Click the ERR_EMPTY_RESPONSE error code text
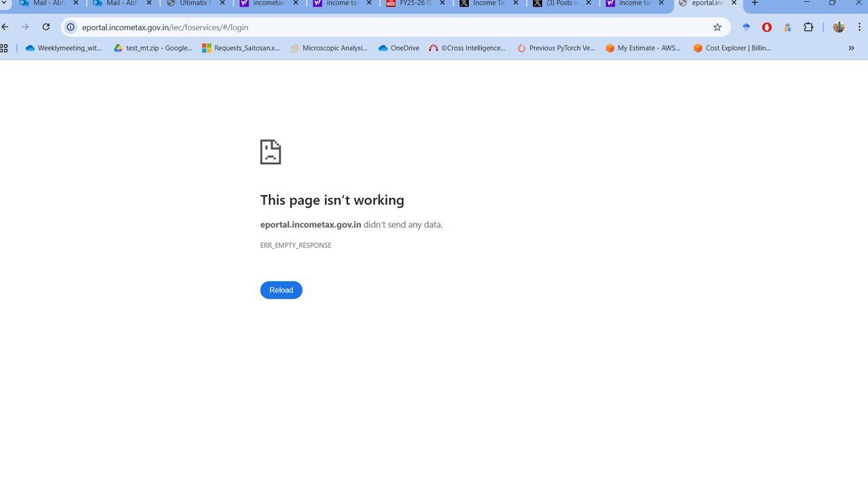 pyautogui.click(x=296, y=246)
